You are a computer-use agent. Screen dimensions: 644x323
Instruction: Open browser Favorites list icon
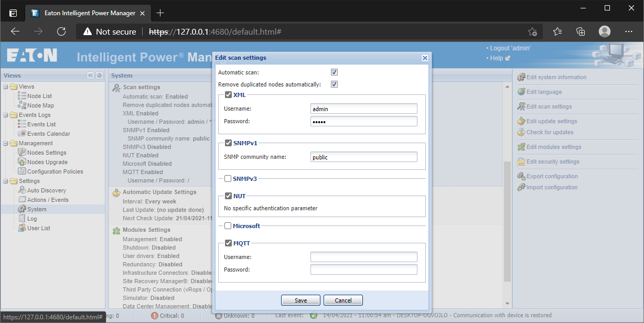tap(557, 31)
